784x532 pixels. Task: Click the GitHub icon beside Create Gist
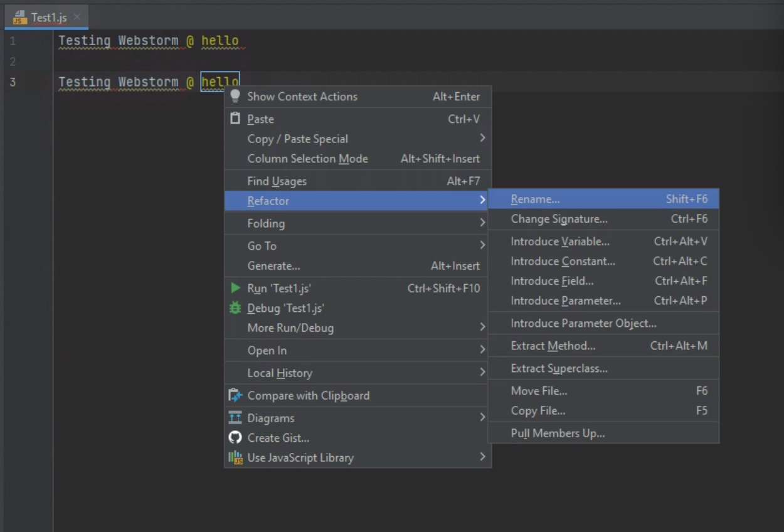(235, 438)
